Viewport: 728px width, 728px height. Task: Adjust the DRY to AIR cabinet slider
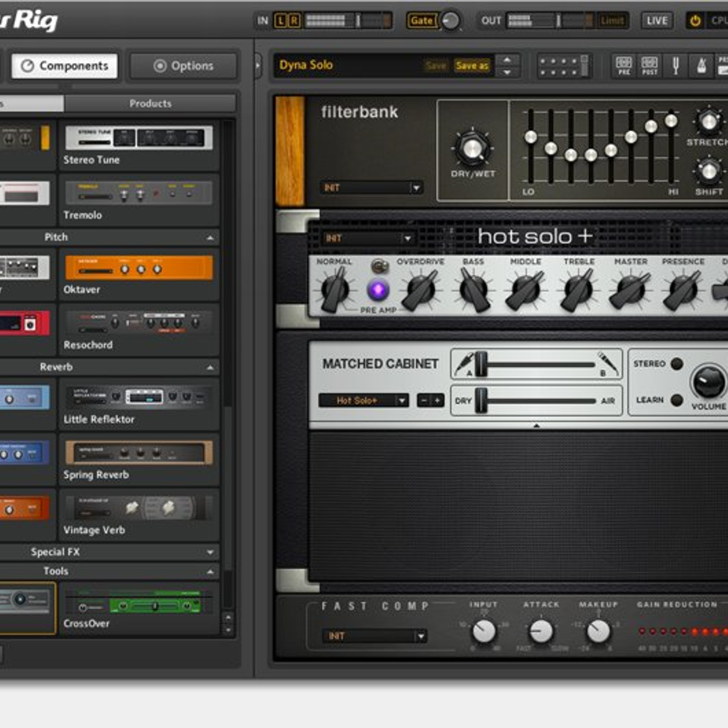click(481, 400)
